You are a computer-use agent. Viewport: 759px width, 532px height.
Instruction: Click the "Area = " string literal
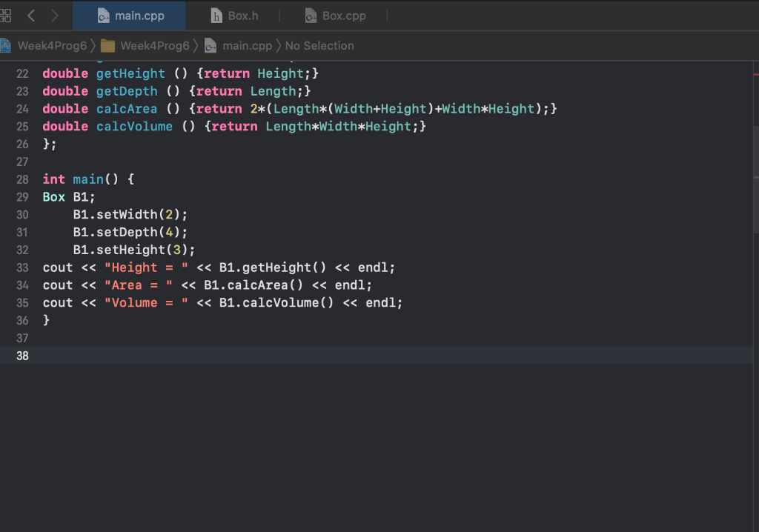139,285
